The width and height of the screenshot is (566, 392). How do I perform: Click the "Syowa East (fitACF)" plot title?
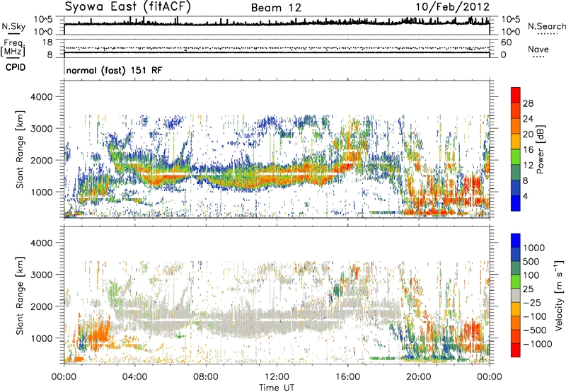(128, 7)
